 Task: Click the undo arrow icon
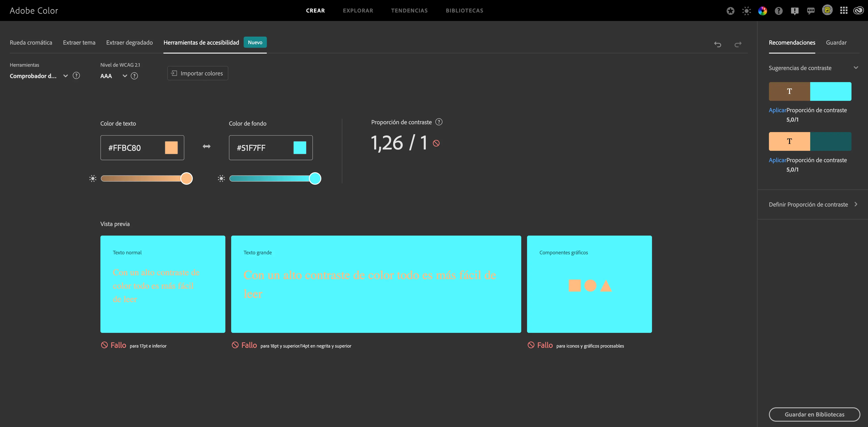pos(717,44)
